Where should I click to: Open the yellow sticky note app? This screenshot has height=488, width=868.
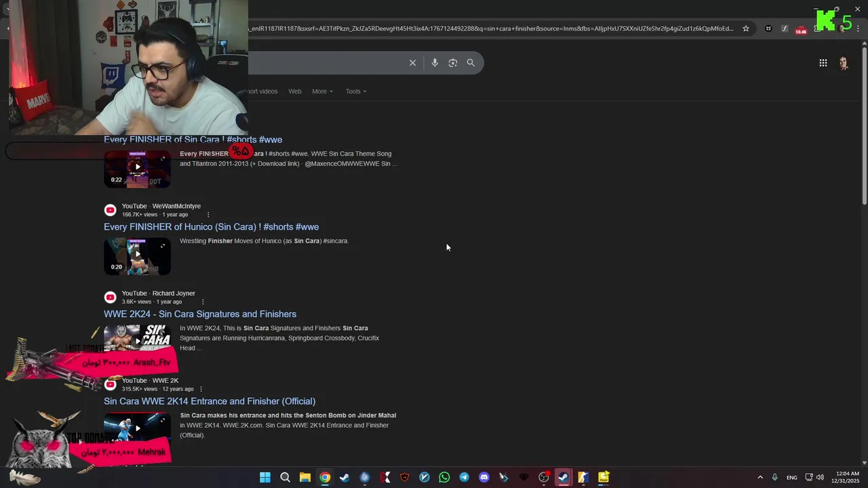point(604,477)
